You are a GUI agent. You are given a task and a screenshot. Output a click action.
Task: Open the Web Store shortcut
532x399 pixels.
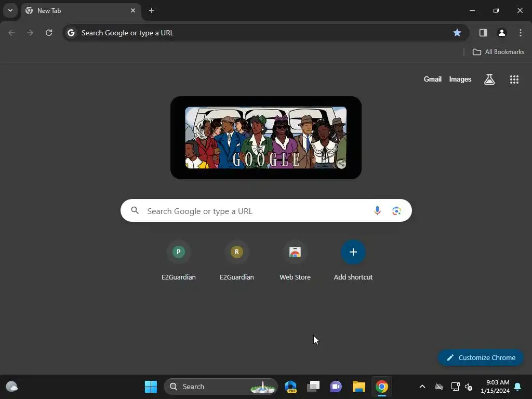(x=295, y=261)
